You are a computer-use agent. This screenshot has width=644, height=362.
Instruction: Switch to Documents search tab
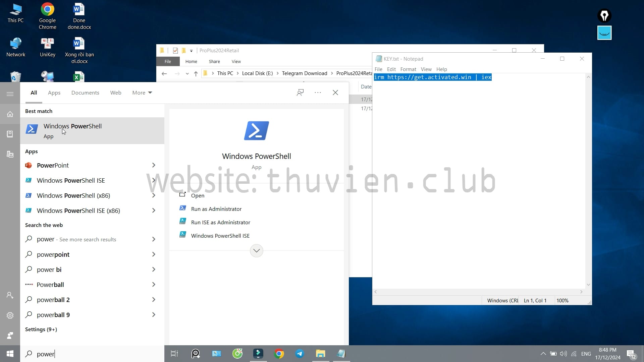pos(85,93)
